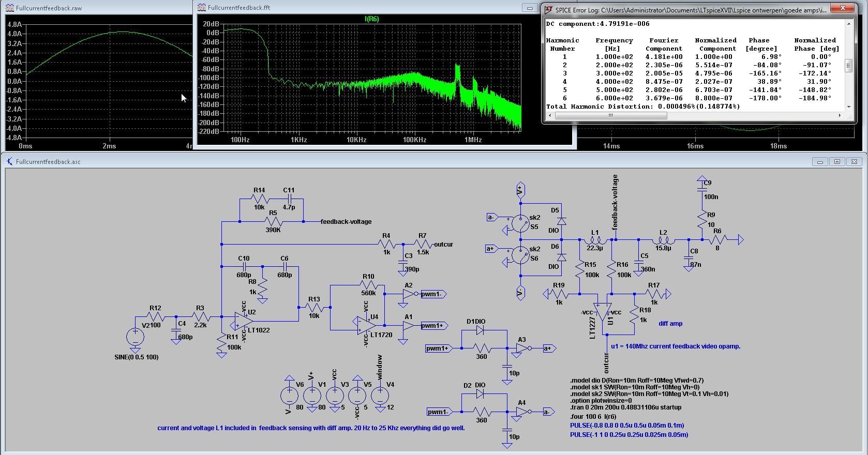Select the V6 voltage source symbol
Viewport: 868px width, 455px height.
tap(289, 396)
